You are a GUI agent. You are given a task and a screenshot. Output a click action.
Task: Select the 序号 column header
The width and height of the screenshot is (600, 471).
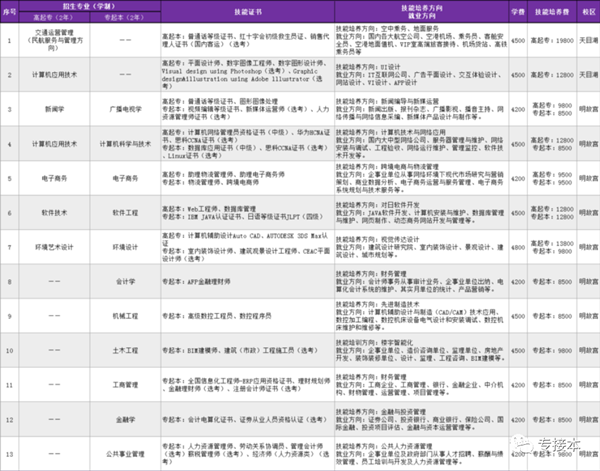point(9,12)
